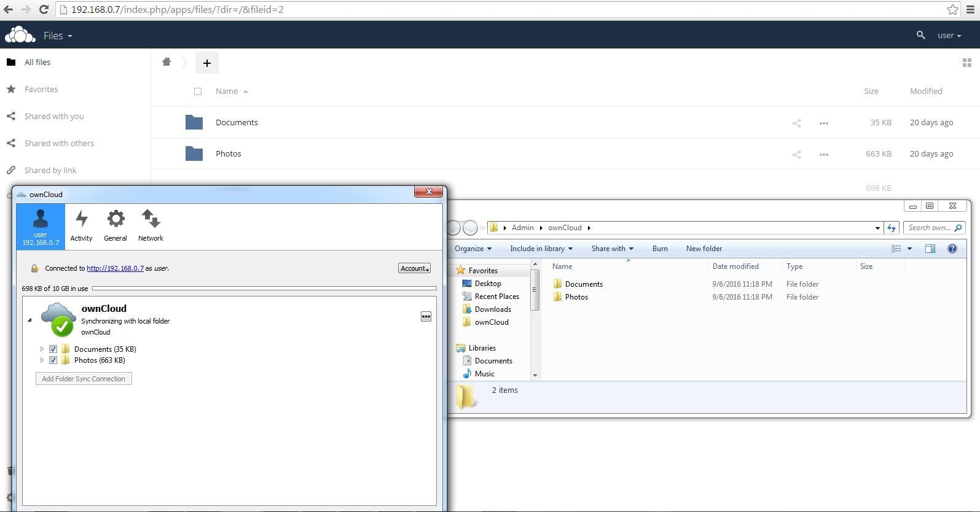Collapse the ownCloud sync folder tree
This screenshot has width=980, height=512.
29,320
